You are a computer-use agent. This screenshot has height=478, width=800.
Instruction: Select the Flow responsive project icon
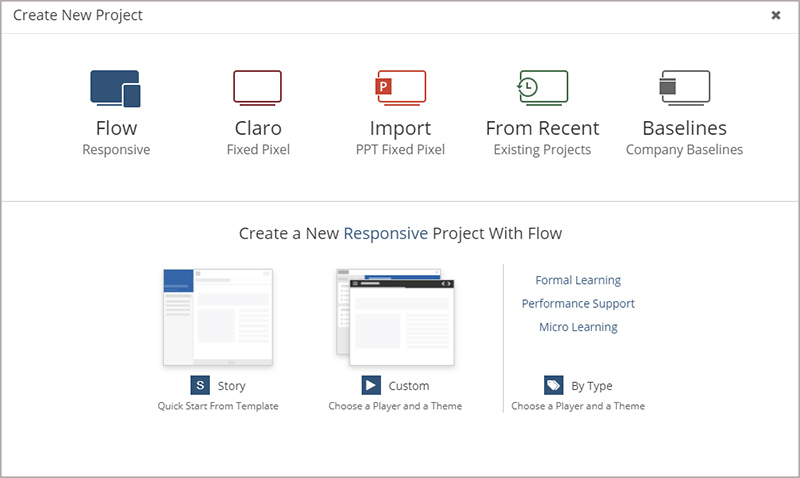pyautogui.click(x=116, y=88)
